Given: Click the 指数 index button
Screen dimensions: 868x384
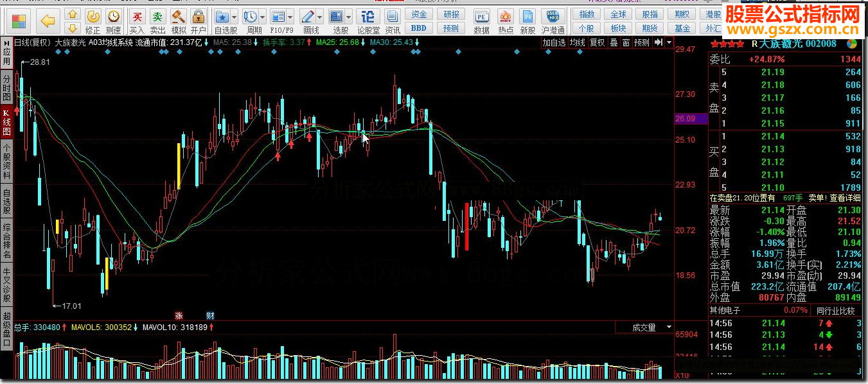Looking at the screenshot, I should (587, 14).
